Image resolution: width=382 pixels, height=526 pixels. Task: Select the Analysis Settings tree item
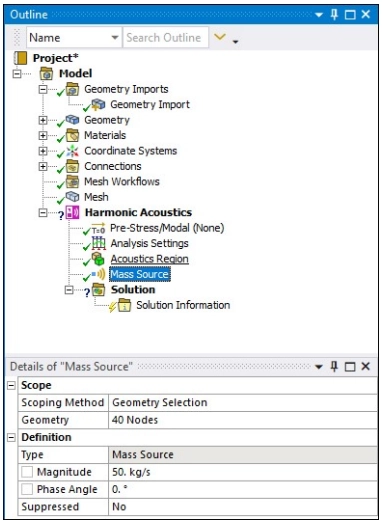coord(149,244)
